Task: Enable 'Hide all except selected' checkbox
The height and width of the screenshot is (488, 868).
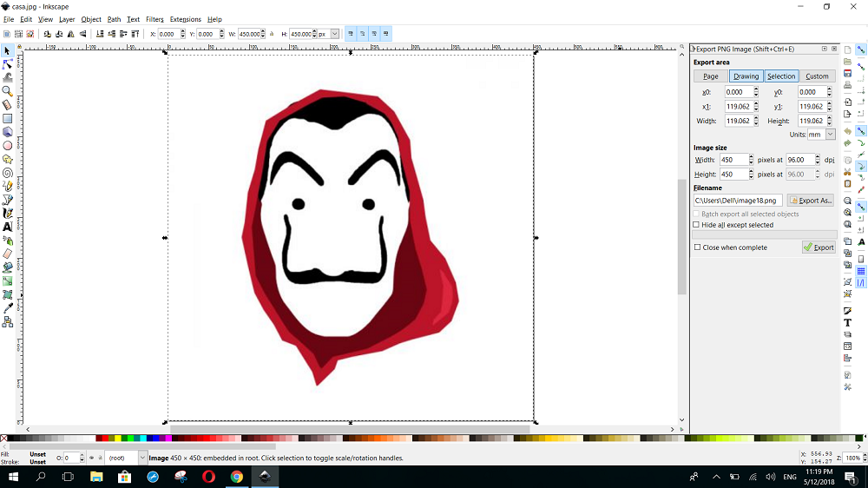Action: click(x=696, y=225)
